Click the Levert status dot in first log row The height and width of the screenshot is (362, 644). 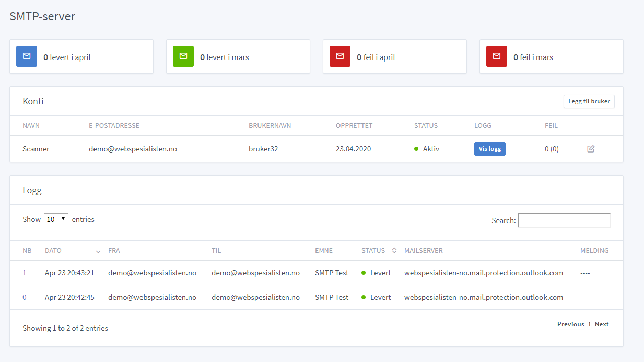(x=364, y=273)
